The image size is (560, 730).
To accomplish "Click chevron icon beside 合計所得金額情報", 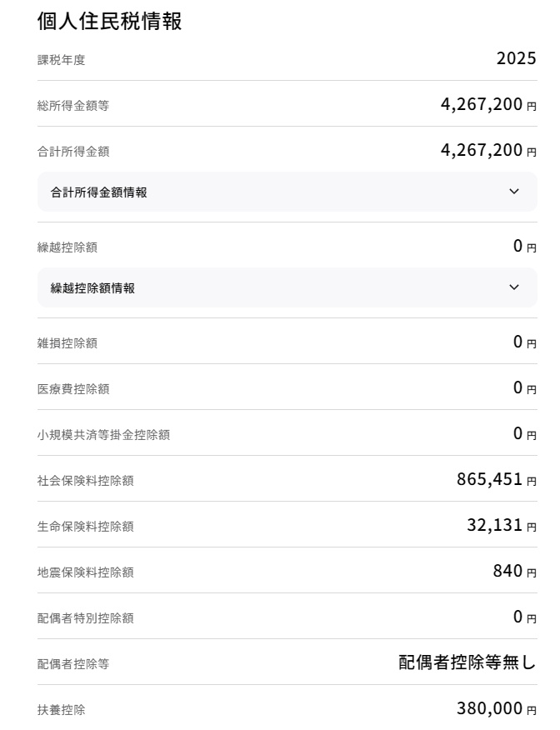I will (x=514, y=192).
